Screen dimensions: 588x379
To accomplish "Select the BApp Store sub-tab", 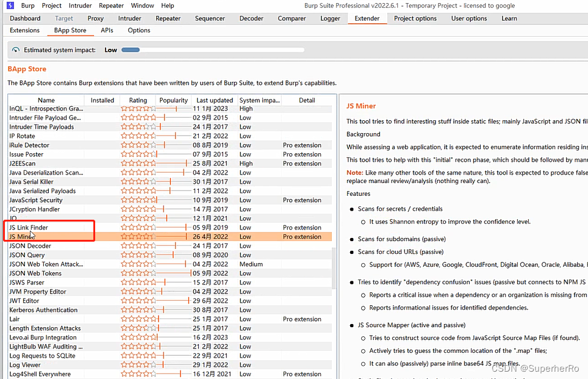I will [x=70, y=31].
